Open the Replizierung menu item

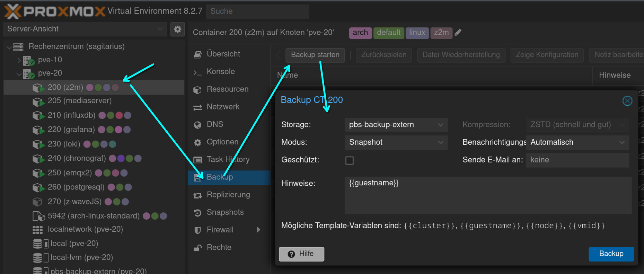pyautogui.click(x=229, y=195)
